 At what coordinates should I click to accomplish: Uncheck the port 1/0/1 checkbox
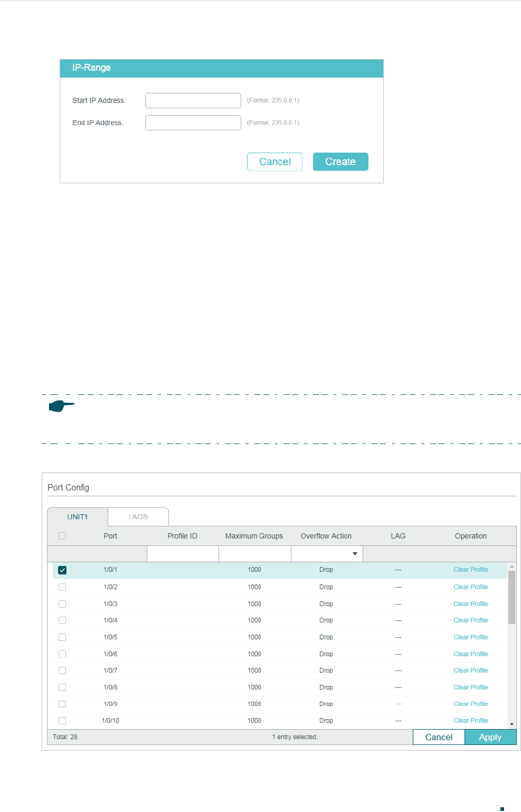62,570
